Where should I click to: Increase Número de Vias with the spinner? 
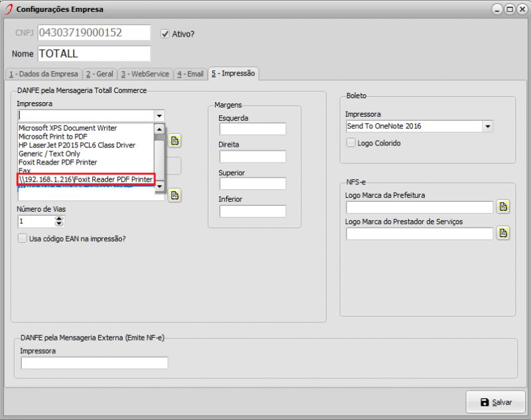click(60, 218)
